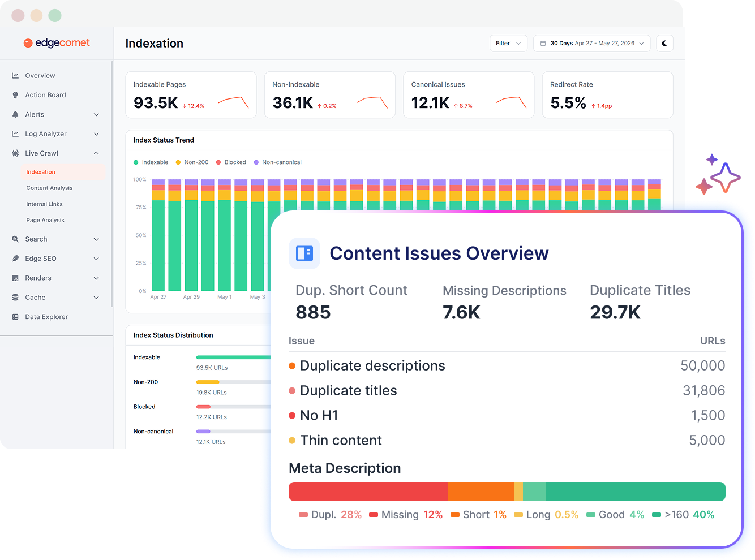The image size is (755, 560).
Task: Click the Cache database icon
Action: point(15,298)
